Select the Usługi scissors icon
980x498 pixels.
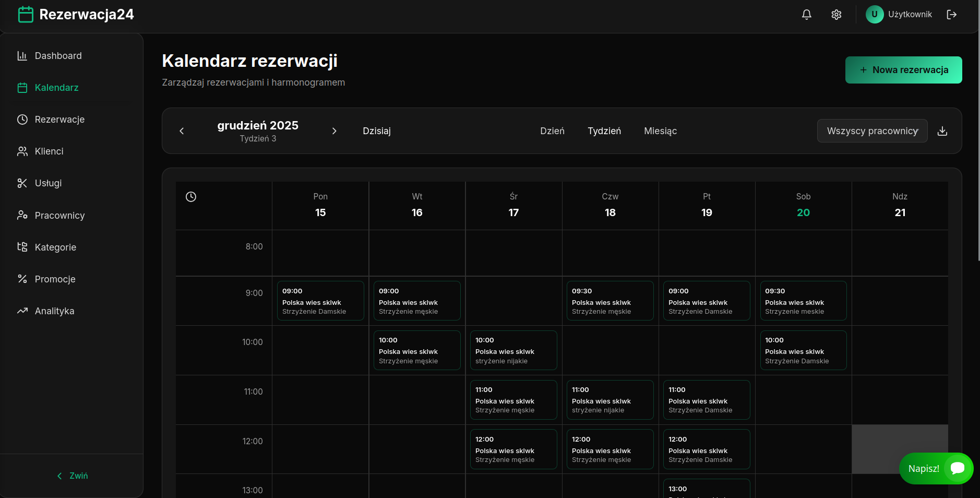point(23,183)
